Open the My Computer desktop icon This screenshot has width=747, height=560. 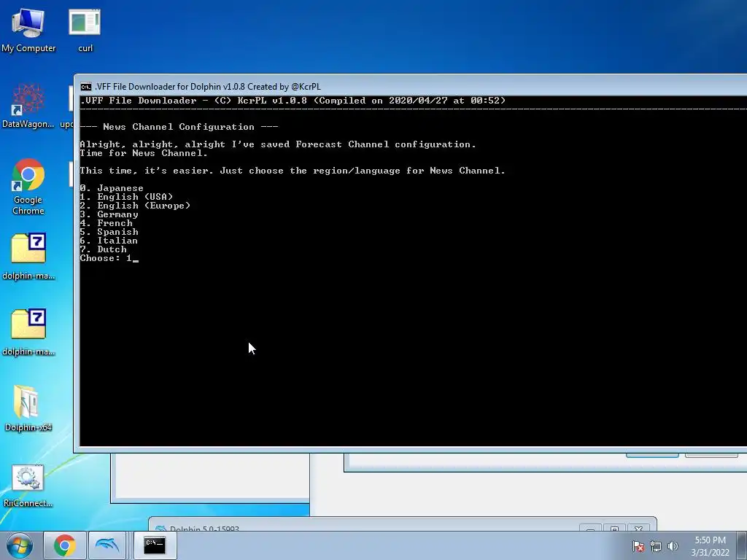point(28,29)
